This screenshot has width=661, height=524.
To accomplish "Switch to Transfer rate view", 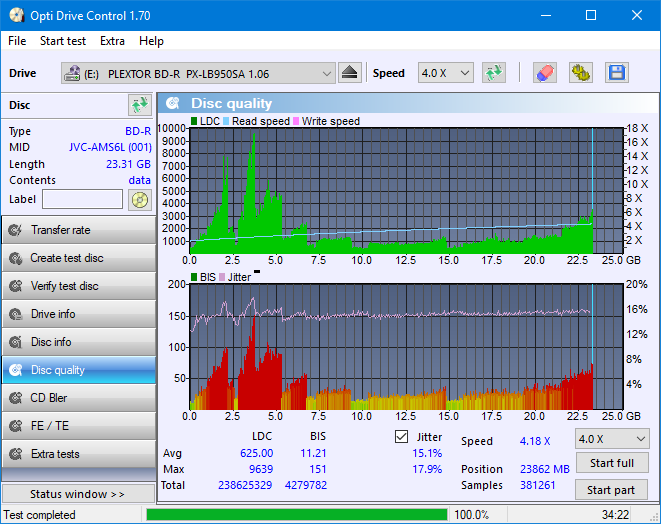I will (x=78, y=230).
